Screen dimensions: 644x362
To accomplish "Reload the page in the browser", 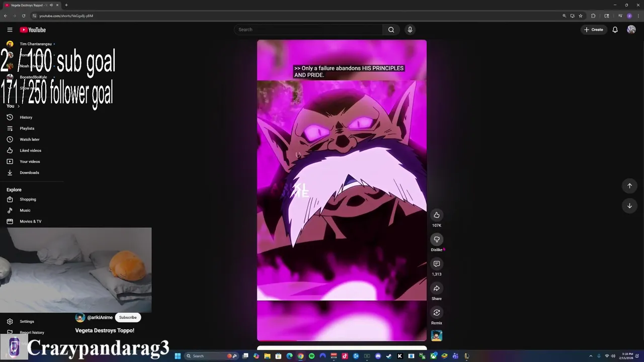I will [23, 16].
